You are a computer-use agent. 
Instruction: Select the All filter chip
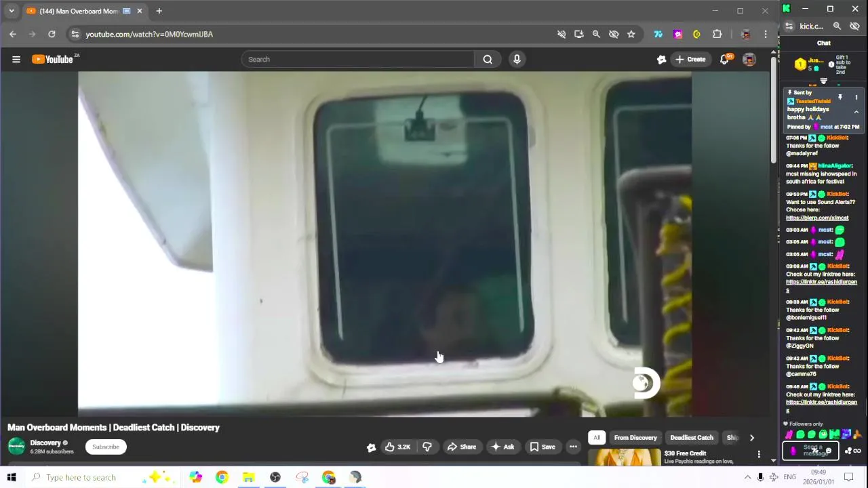[597, 438]
